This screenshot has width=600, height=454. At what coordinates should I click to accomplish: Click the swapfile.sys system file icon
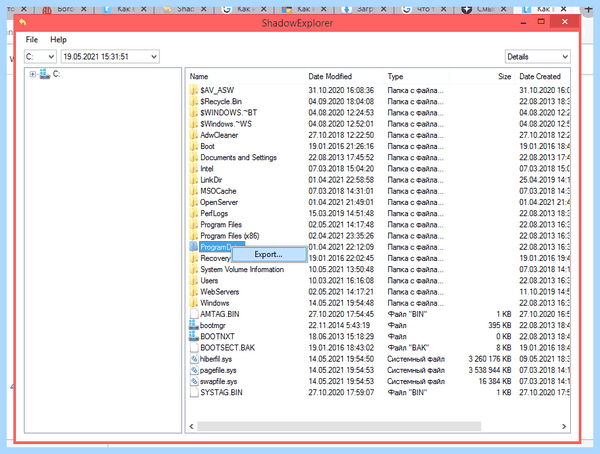194,381
